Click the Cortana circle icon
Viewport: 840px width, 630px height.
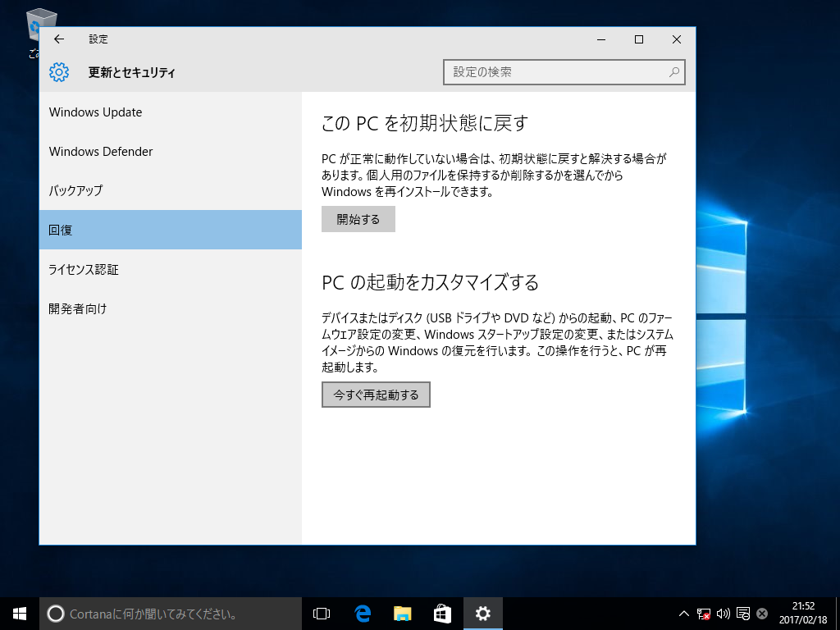tap(56, 614)
